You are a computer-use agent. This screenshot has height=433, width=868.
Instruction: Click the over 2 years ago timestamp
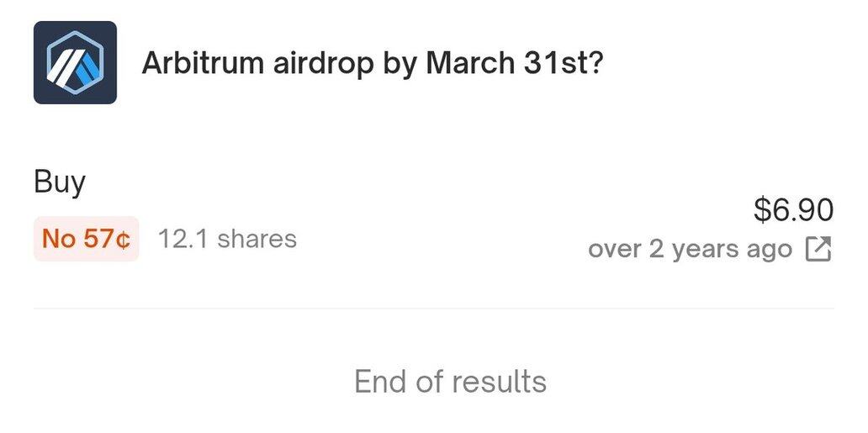[x=690, y=250]
